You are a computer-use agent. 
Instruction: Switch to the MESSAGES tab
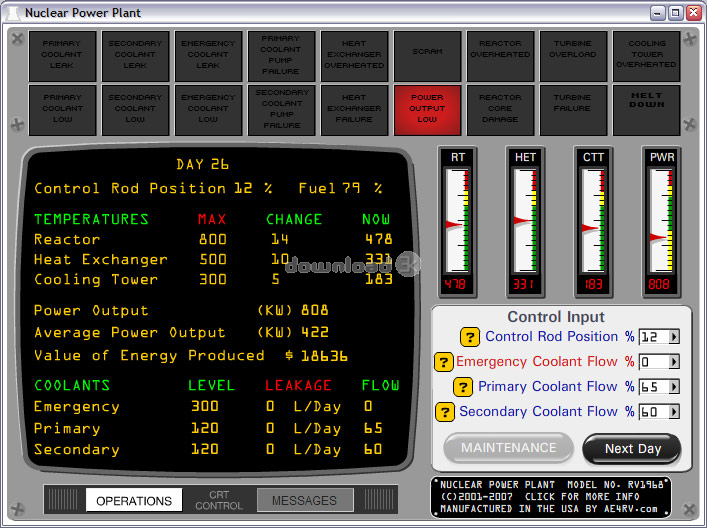(304, 500)
